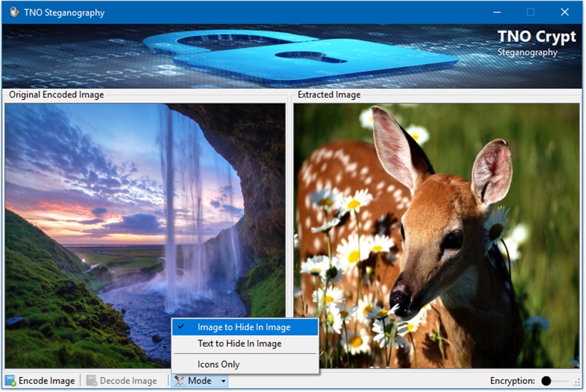Click the Mode tools icon

[x=180, y=381]
